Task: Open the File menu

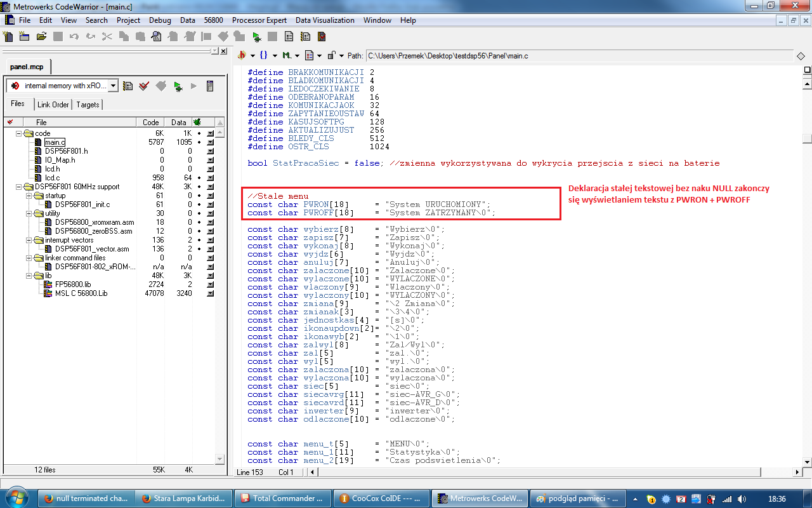Action: coord(25,20)
